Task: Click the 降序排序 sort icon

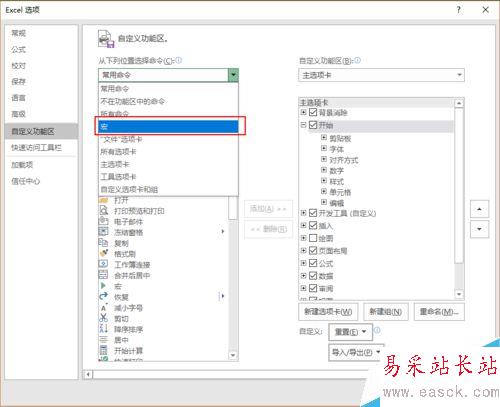Action: click(x=104, y=329)
